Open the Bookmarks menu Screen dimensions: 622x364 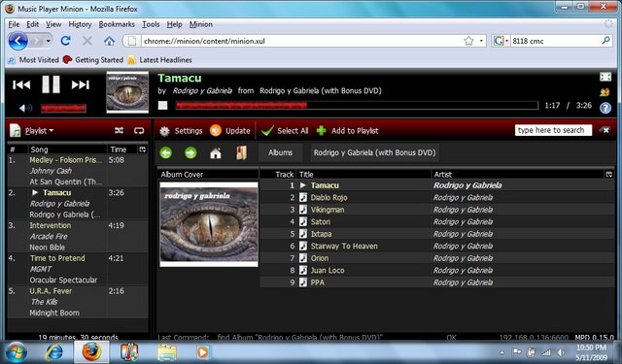point(117,24)
